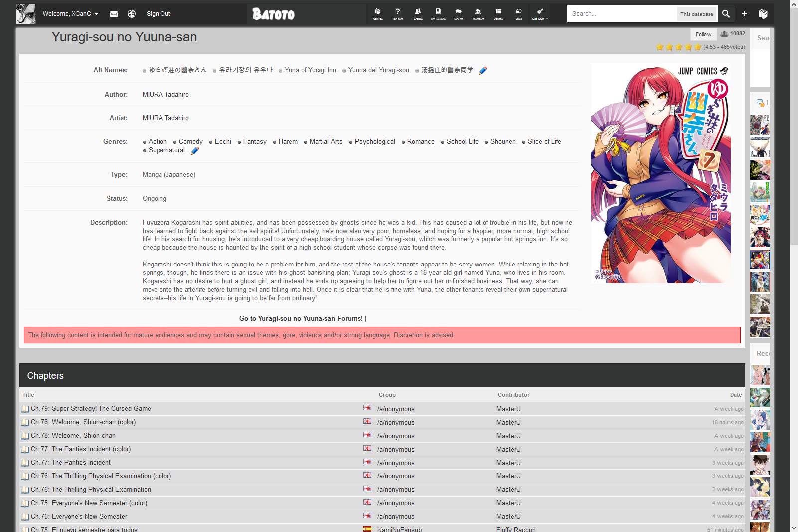798x532 pixels.
Task: Switch search scope via This database button
Action: pos(696,14)
